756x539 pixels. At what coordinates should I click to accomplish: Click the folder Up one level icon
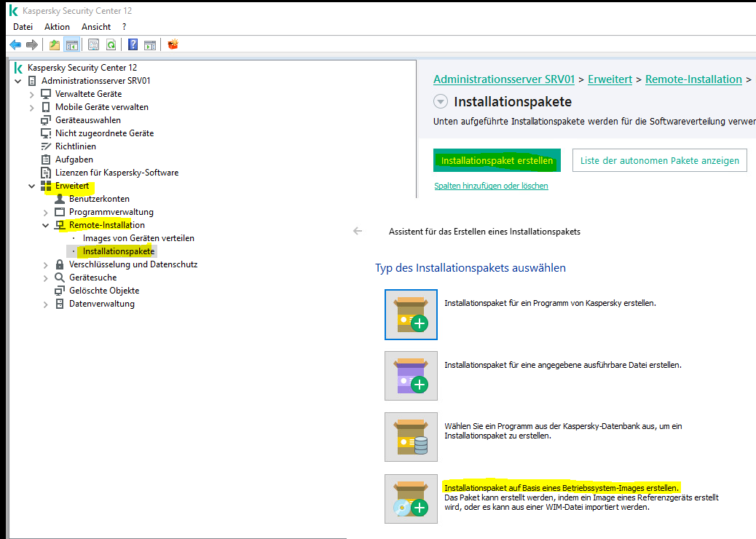[x=55, y=45]
